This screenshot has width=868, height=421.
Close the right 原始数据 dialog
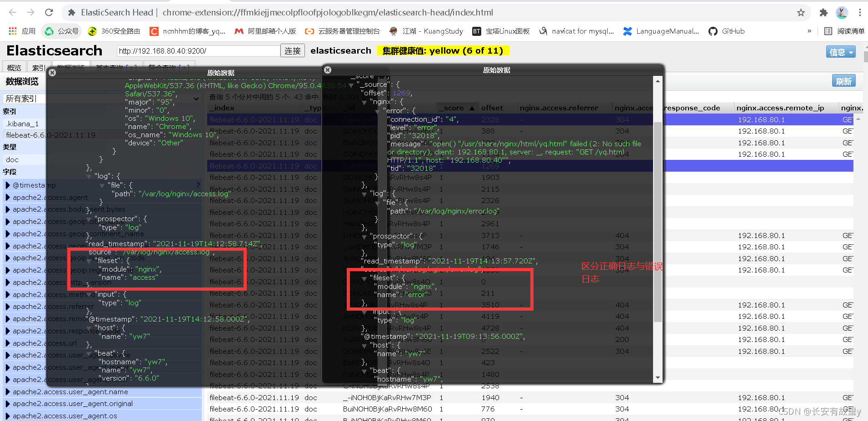(328, 70)
